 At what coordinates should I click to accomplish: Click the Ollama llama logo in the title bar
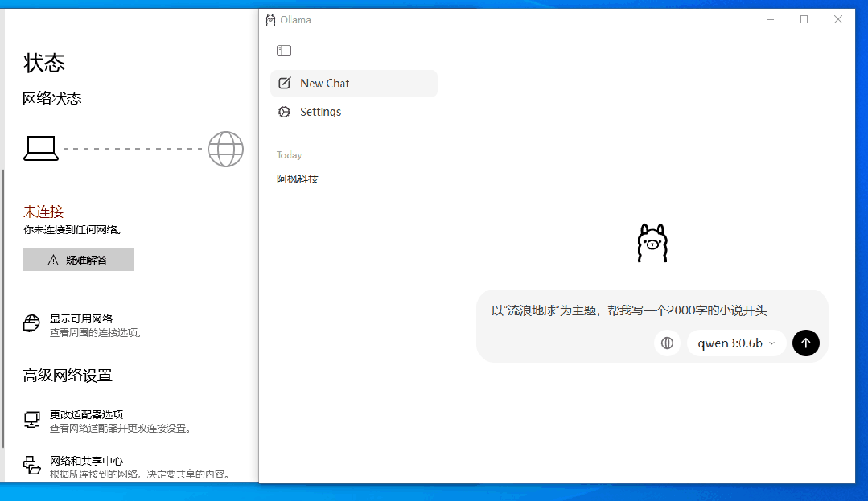point(269,19)
